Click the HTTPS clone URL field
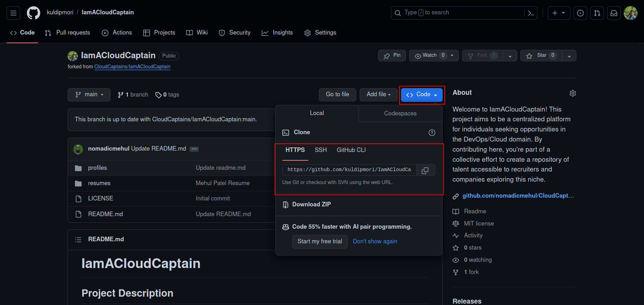644x305 pixels. coord(350,170)
